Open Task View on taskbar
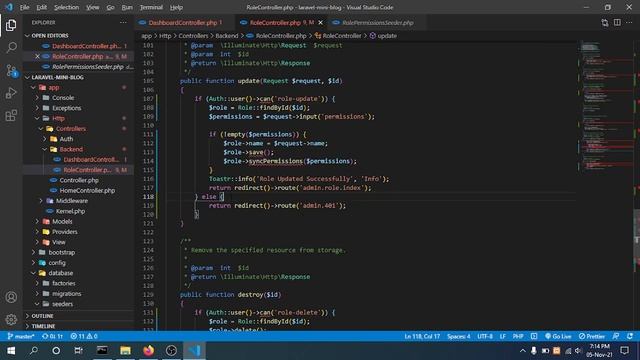 (79, 351)
